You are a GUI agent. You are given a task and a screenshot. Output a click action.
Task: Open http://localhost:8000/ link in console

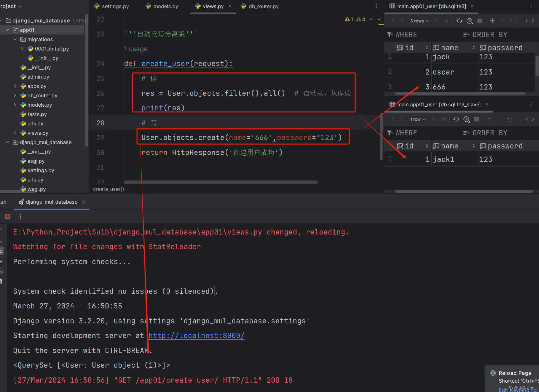196,336
